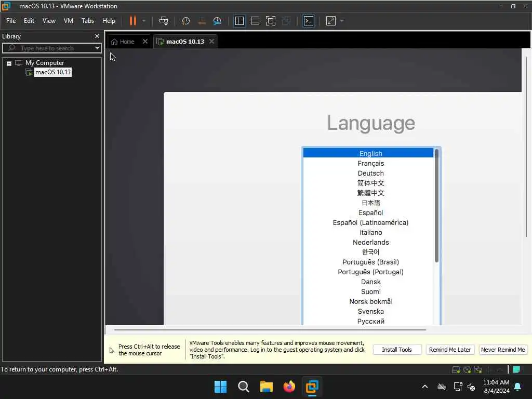Click the VMware Workstation taskbar icon
Image resolution: width=532 pixels, height=399 pixels.
tap(312, 387)
